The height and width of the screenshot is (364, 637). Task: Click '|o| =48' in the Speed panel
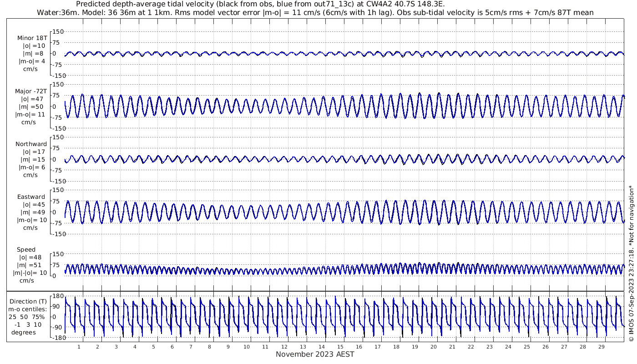[30, 257]
